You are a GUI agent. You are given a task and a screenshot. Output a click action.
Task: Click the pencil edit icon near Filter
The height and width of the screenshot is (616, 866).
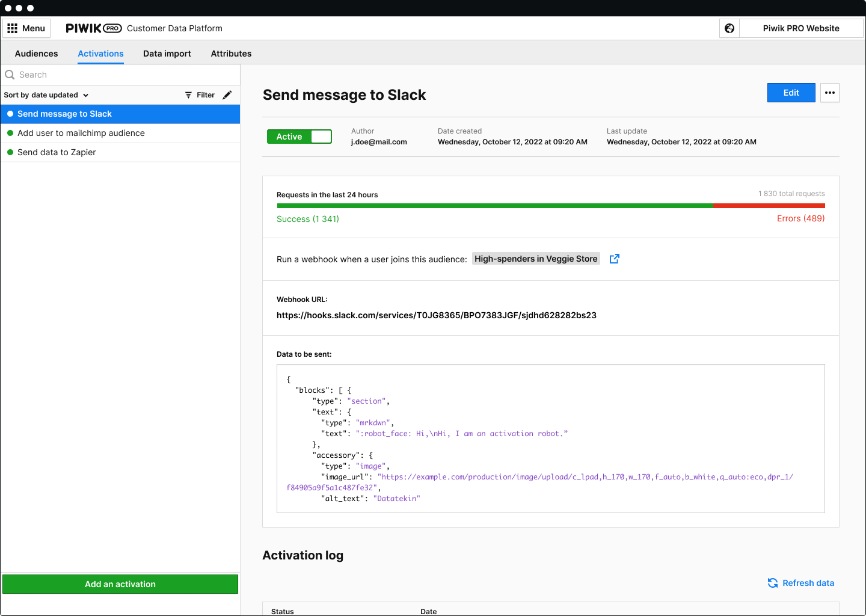click(x=227, y=95)
